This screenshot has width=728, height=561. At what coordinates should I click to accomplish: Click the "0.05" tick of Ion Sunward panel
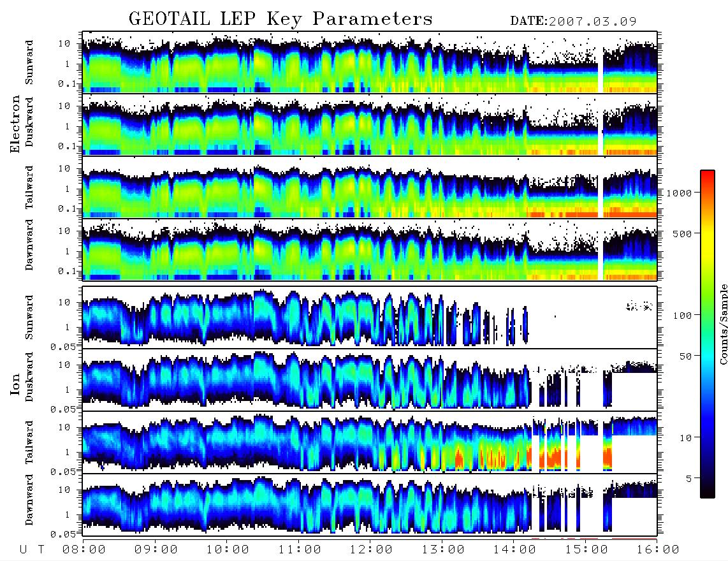(x=63, y=346)
